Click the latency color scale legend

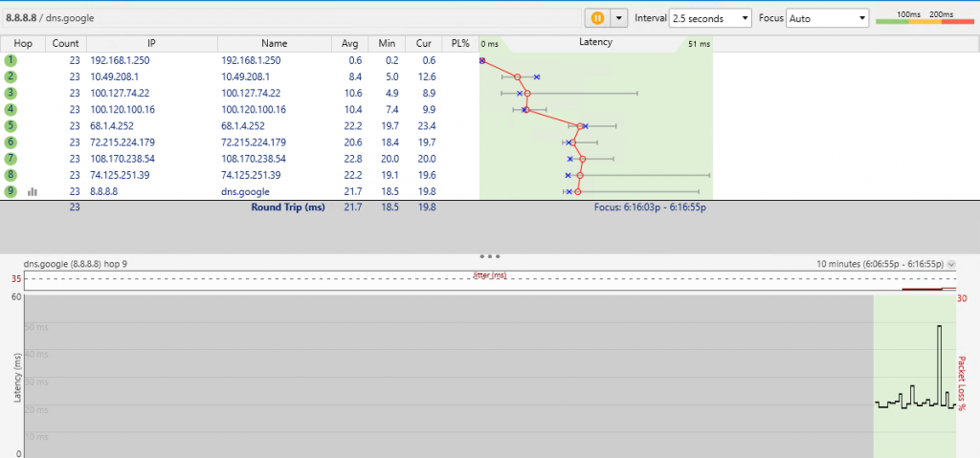(926, 20)
